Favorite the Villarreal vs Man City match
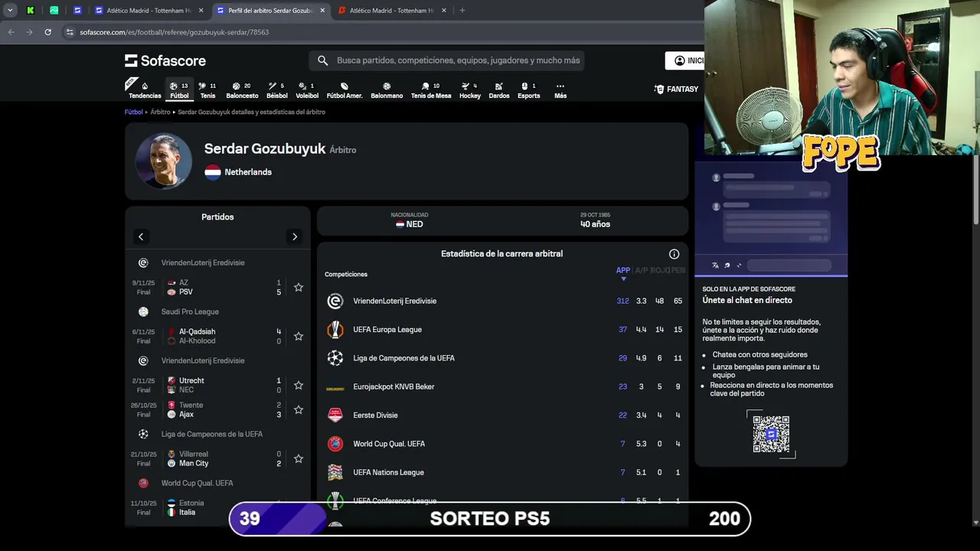 pyautogui.click(x=299, y=459)
